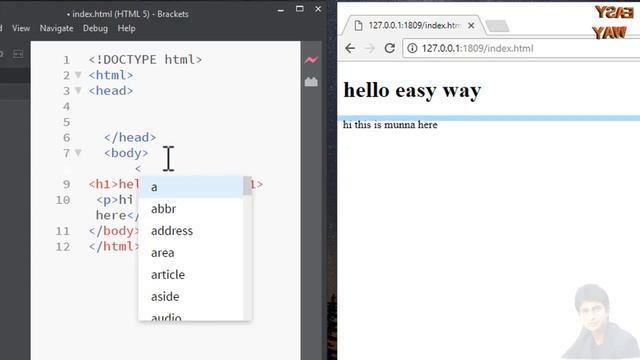
Task: Open the Navigate menu
Action: click(56, 28)
